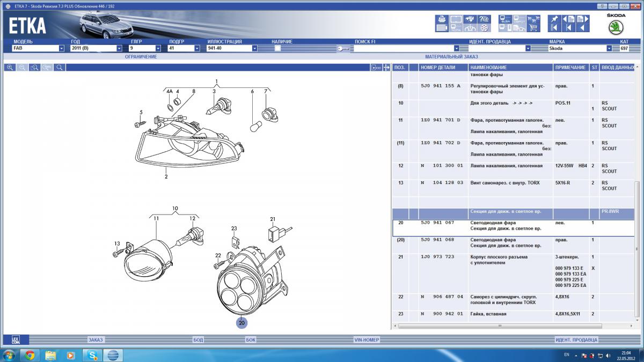This screenshot has height=362, width=644.
Task: Jump to first with double-bar arrow icon
Action: pos(554,28)
